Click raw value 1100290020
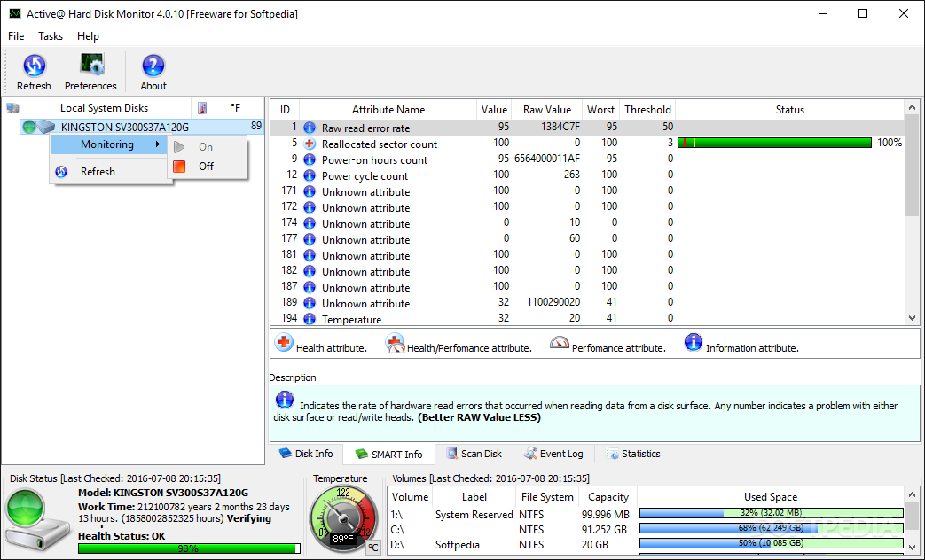The image size is (925, 560). [x=553, y=302]
